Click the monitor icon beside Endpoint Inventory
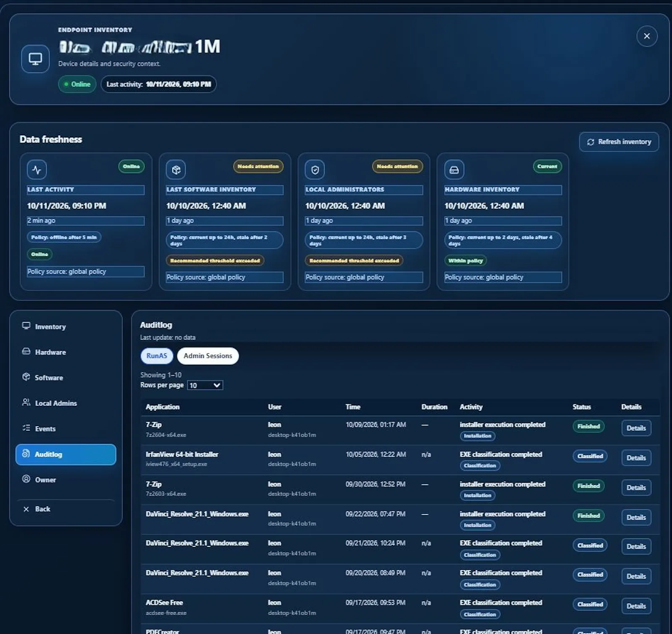672x634 pixels. [x=35, y=59]
